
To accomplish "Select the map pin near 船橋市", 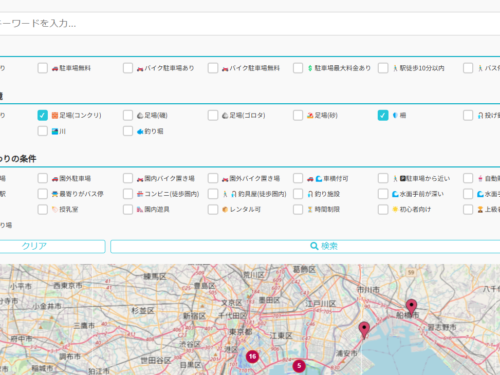I will point(411,307).
